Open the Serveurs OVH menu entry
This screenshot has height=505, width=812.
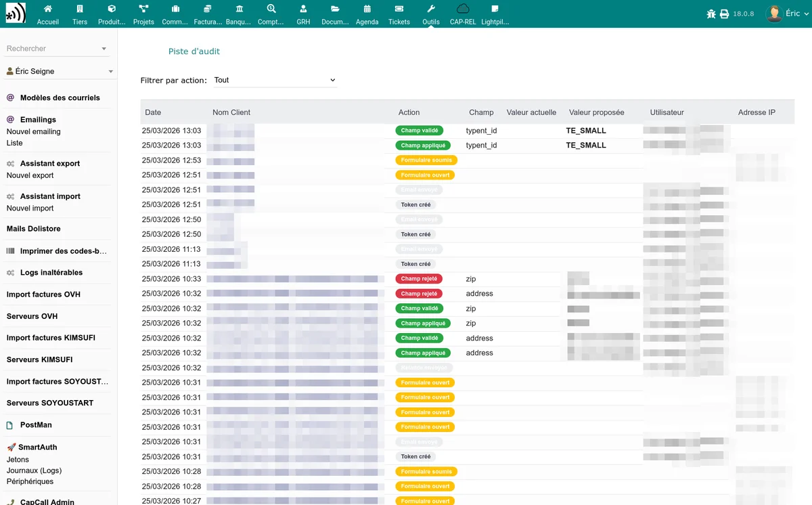(x=32, y=317)
